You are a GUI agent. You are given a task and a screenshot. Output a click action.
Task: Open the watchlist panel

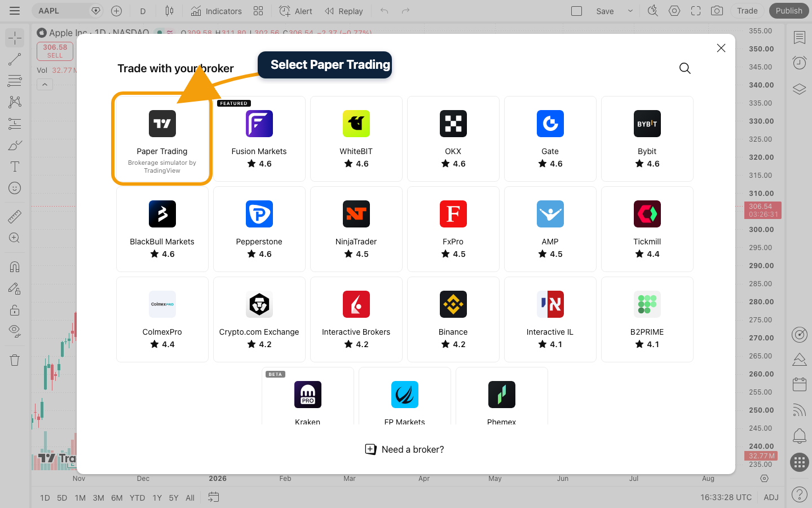pos(799,38)
